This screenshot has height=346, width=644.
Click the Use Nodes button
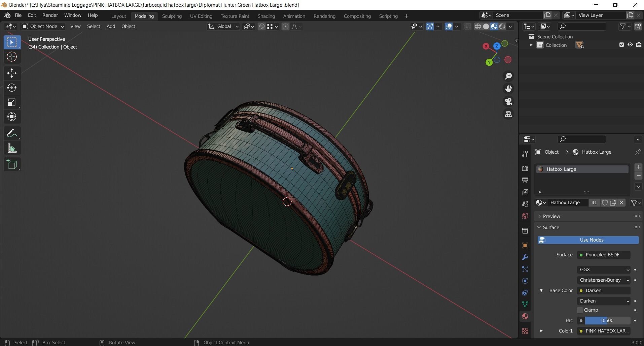[588, 240]
